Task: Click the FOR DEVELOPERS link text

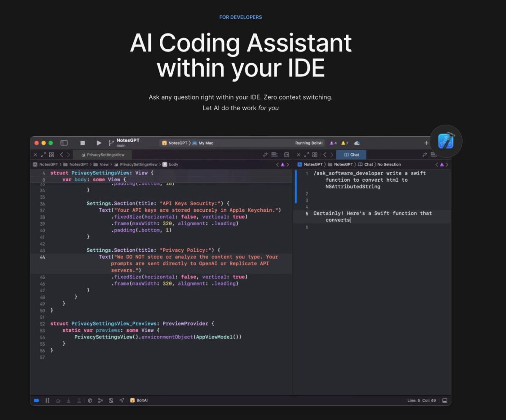Action: [240, 17]
